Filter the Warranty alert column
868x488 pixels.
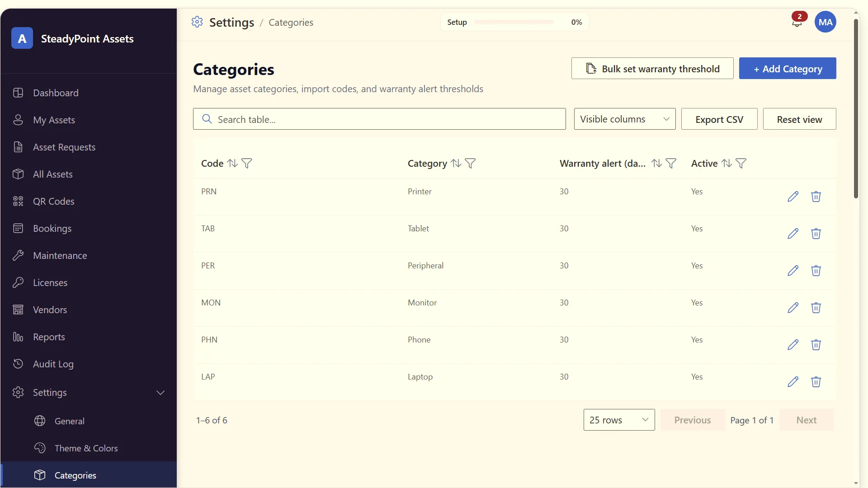pyautogui.click(x=671, y=163)
